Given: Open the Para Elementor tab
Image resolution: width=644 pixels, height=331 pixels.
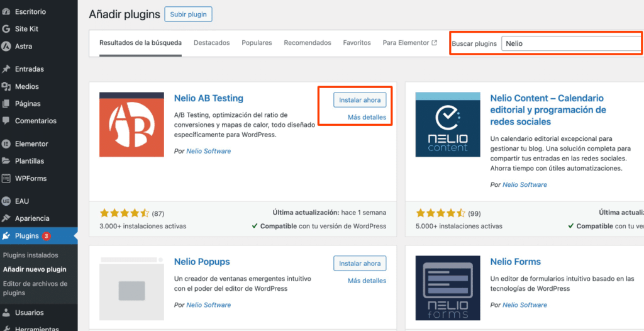Looking at the screenshot, I should point(409,43).
